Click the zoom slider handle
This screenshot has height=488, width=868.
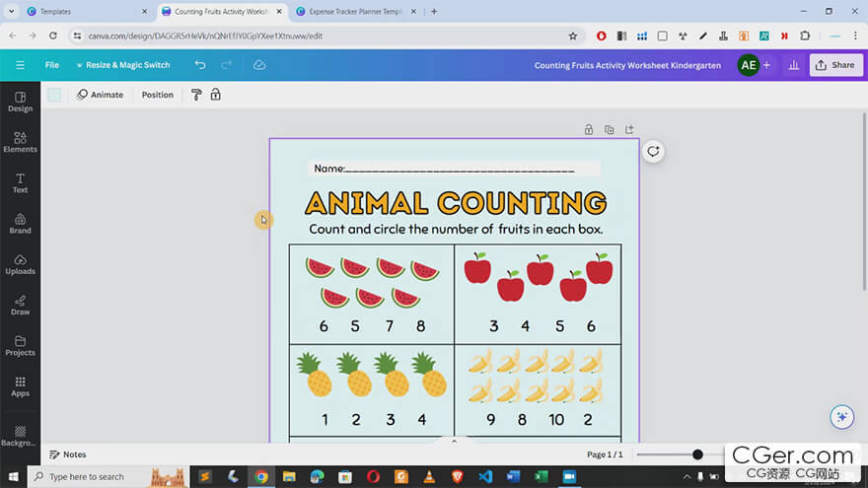click(697, 454)
